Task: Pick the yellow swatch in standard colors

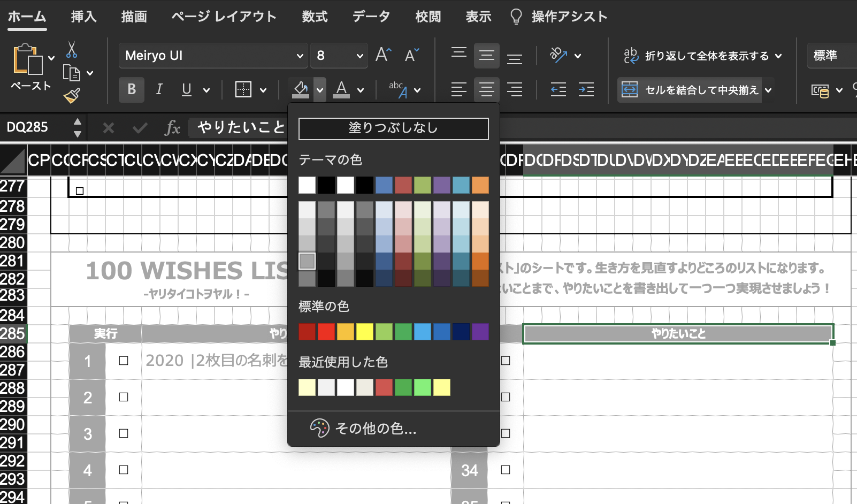Action: tap(364, 332)
